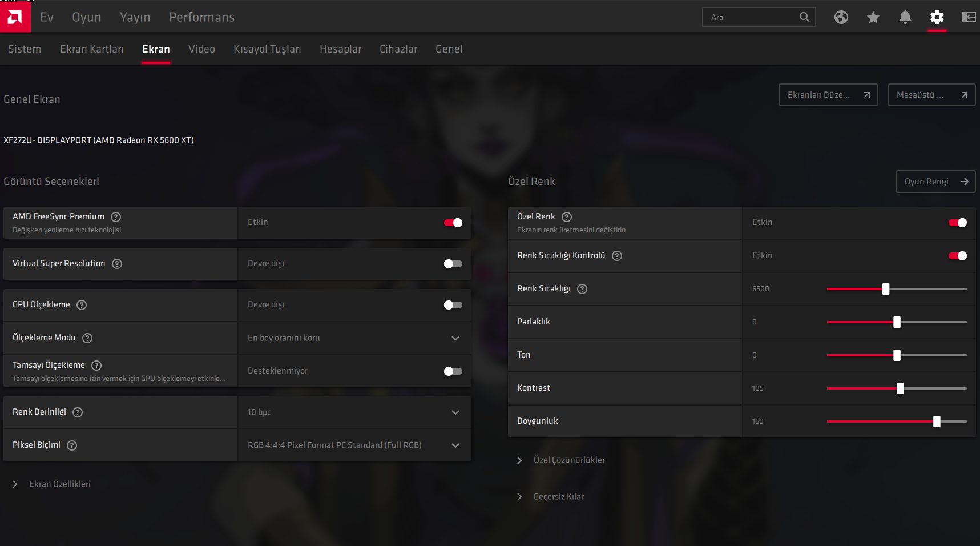Adjust the Kontrast slider
Image resolution: width=980 pixels, height=546 pixels.
pyautogui.click(x=897, y=388)
